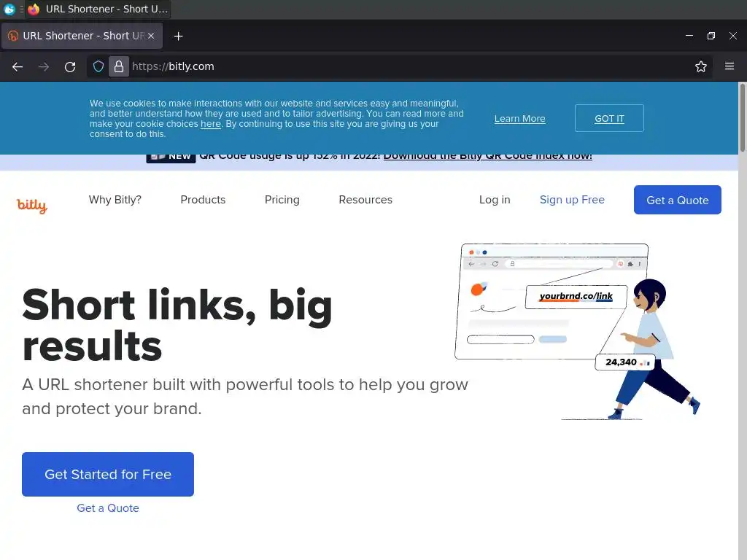This screenshot has width=747, height=560.
Task: Follow the Sign up Free link
Action: (572, 200)
